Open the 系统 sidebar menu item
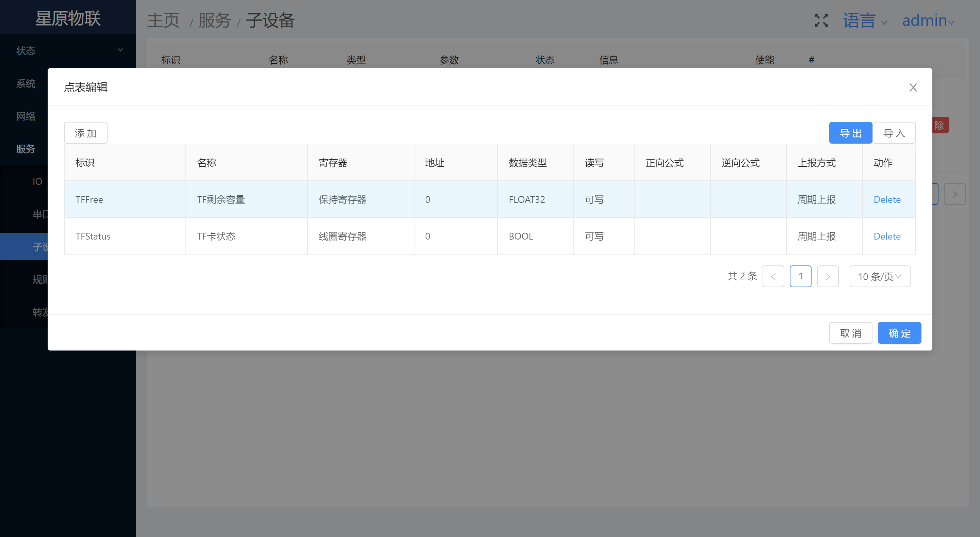980x537 pixels. [26, 83]
